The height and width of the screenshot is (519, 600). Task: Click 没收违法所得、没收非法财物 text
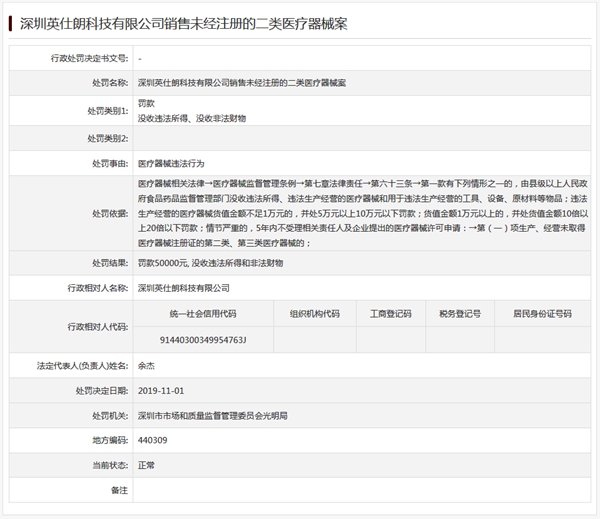coord(192,118)
